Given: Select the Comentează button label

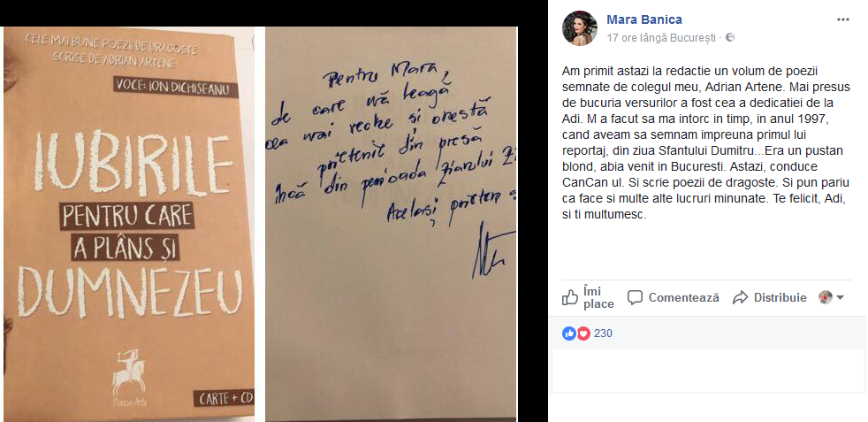Looking at the screenshot, I should [x=683, y=298].
